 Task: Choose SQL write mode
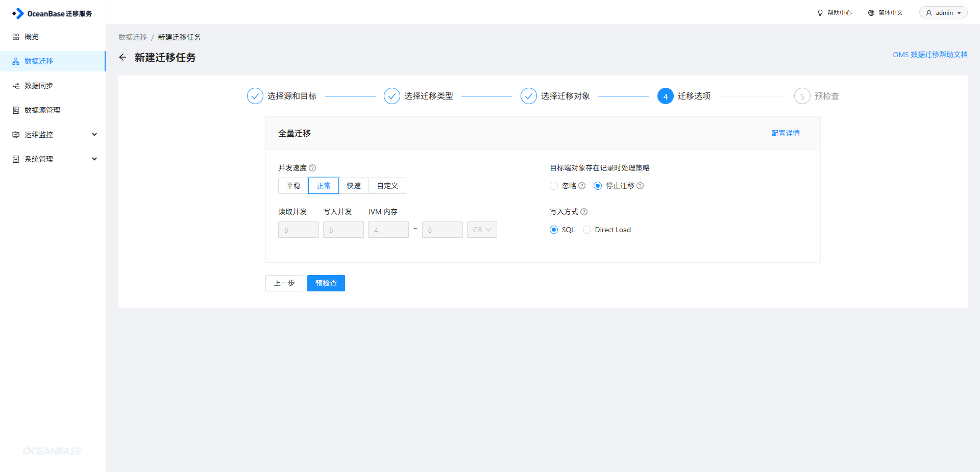click(x=554, y=230)
